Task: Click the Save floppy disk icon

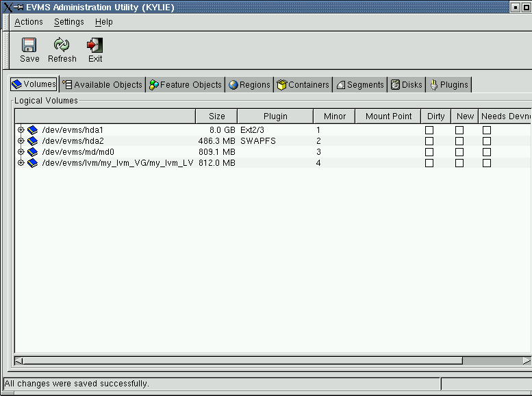Action: pyautogui.click(x=29, y=45)
